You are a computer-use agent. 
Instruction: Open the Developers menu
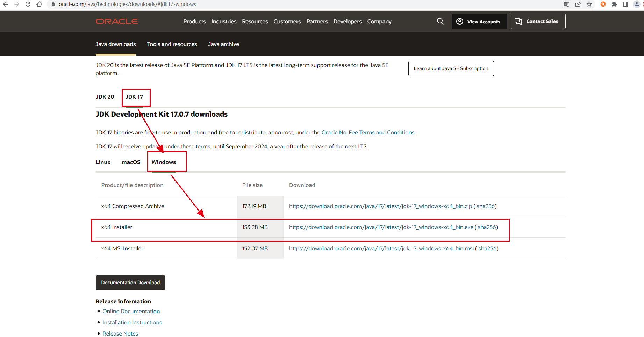click(x=348, y=21)
